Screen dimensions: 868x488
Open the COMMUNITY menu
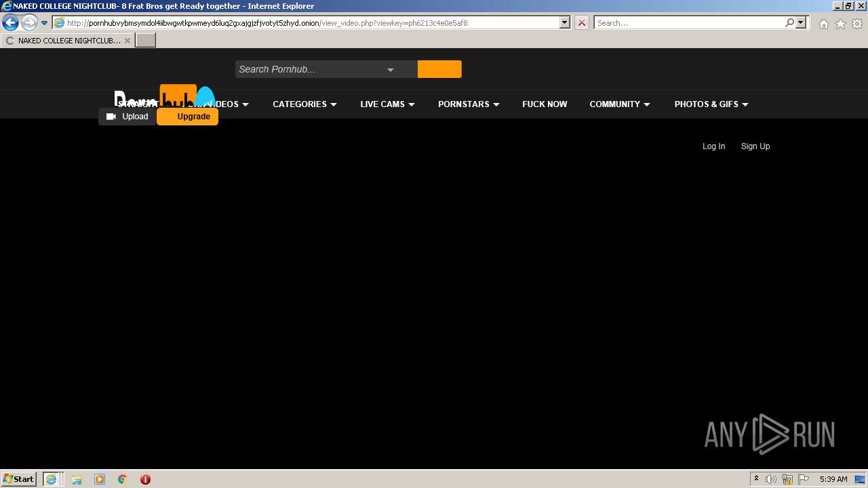620,104
